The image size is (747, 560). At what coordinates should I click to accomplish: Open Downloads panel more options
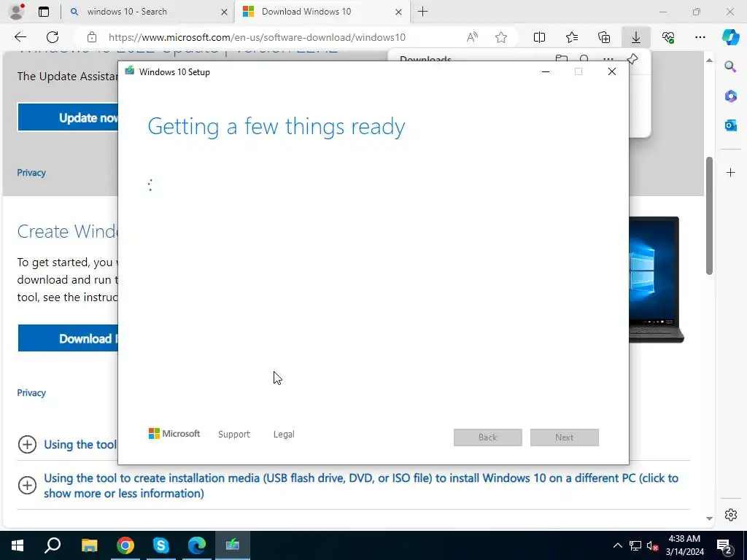[x=608, y=58]
